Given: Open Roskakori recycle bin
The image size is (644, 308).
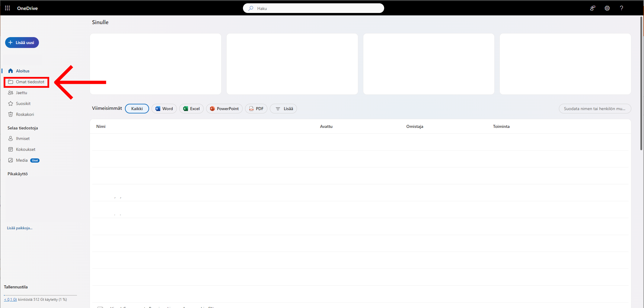Looking at the screenshot, I should tap(25, 114).
